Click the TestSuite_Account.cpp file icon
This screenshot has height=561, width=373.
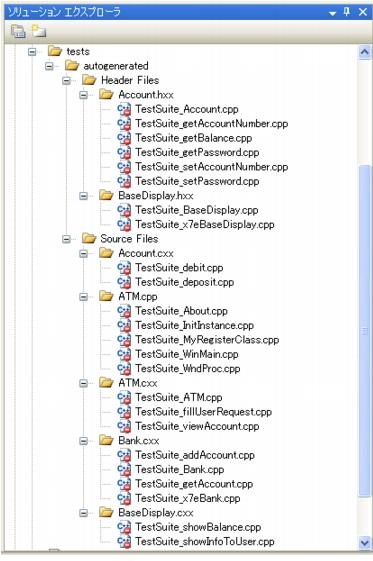coord(124,109)
